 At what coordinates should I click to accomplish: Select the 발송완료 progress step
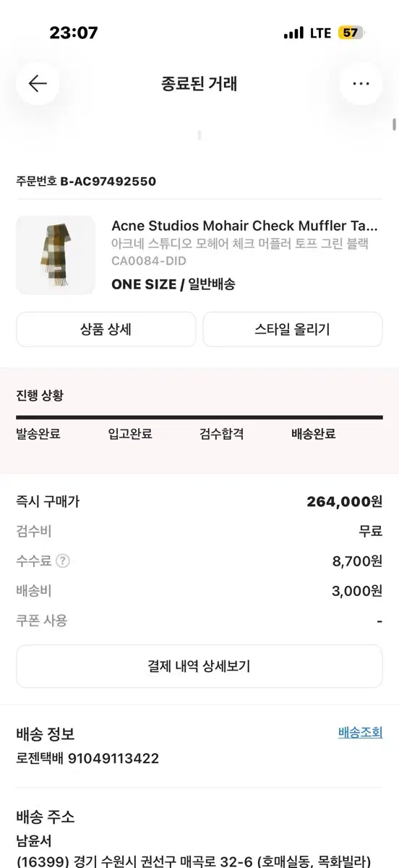[38, 434]
